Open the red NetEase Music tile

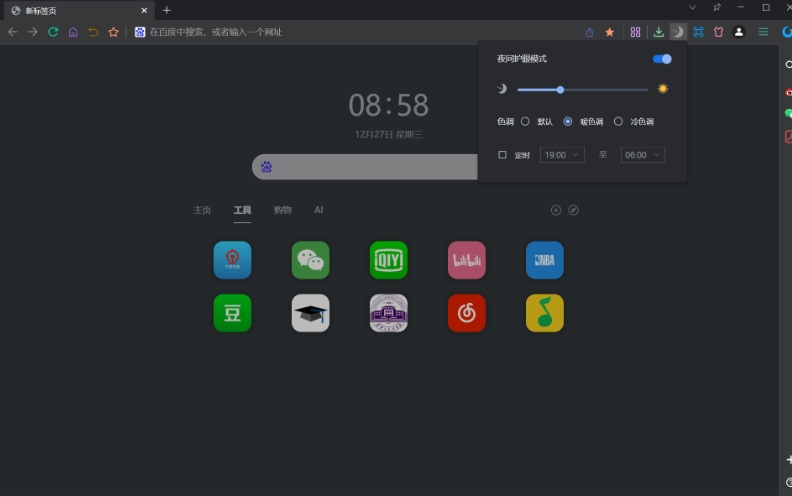tap(467, 313)
